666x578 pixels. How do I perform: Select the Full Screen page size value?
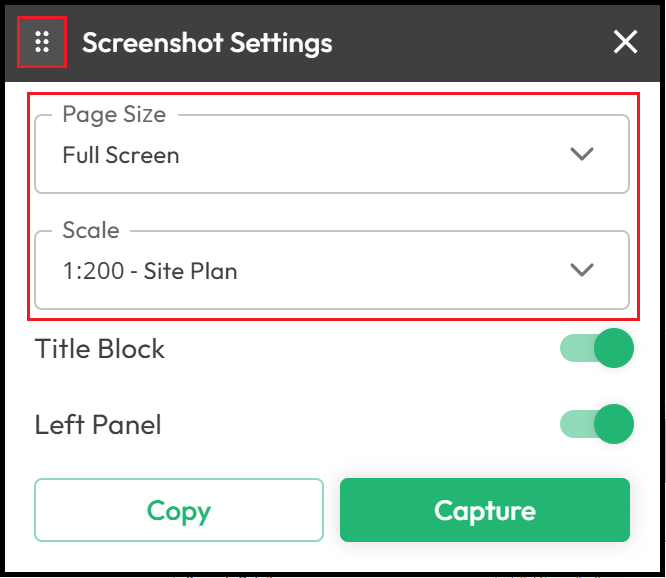121,155
